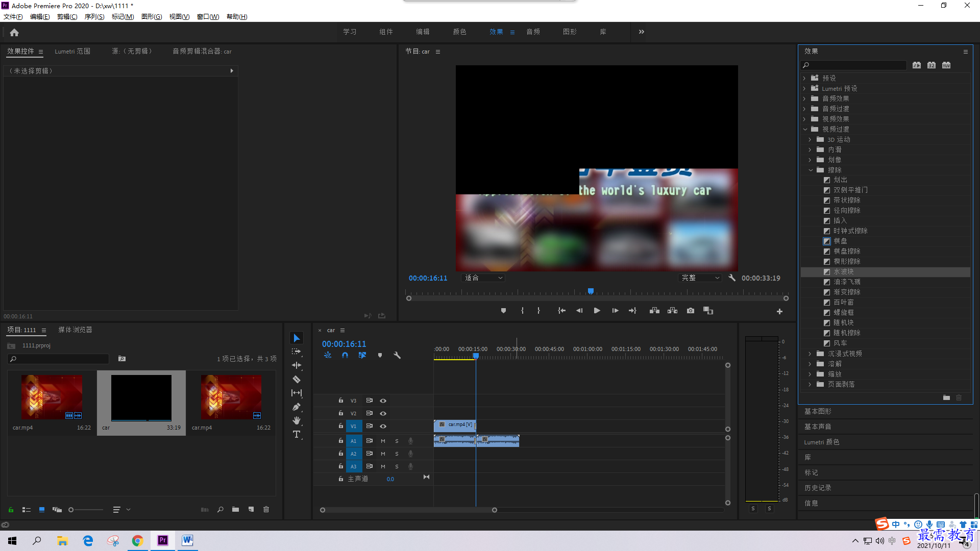
Task: Play the program monitor
Action: pos(597,311)
